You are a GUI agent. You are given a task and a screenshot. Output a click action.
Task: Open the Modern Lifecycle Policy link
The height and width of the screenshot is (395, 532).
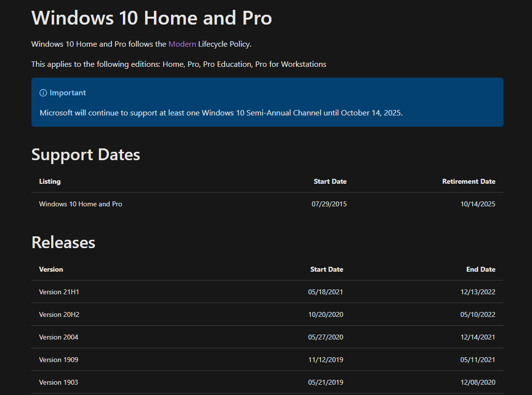point(182,44)
